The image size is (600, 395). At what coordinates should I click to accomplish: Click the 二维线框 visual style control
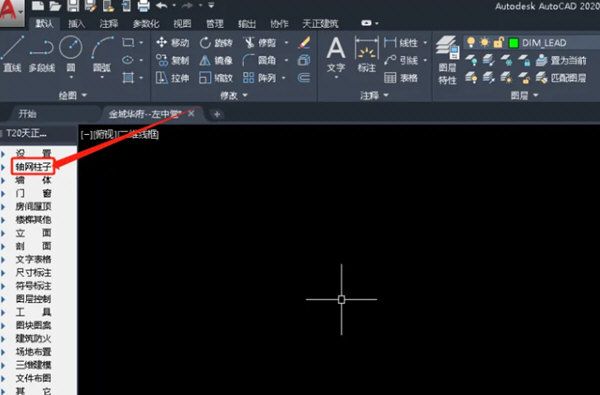pos(138,134)
